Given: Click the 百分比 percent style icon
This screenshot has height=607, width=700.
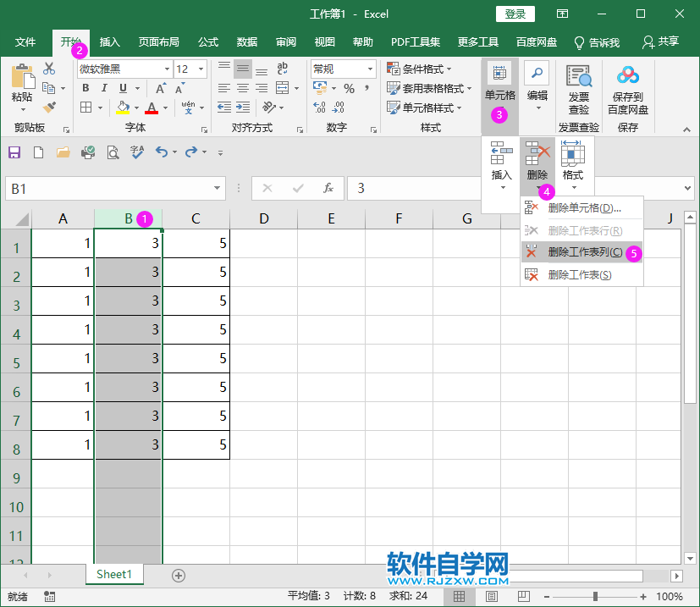Looking at the screenshot, I should coord(349,88).
